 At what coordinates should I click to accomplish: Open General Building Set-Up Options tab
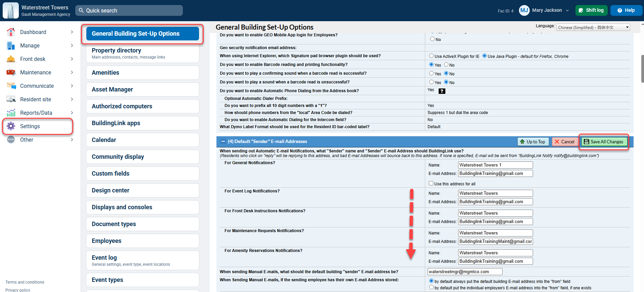143,34
